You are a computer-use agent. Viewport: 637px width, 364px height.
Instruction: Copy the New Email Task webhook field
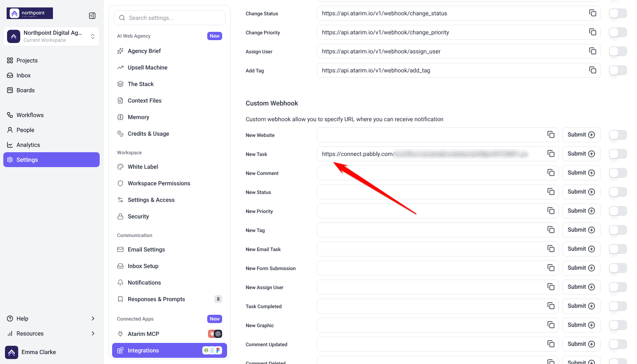click(x=551, y=249)
